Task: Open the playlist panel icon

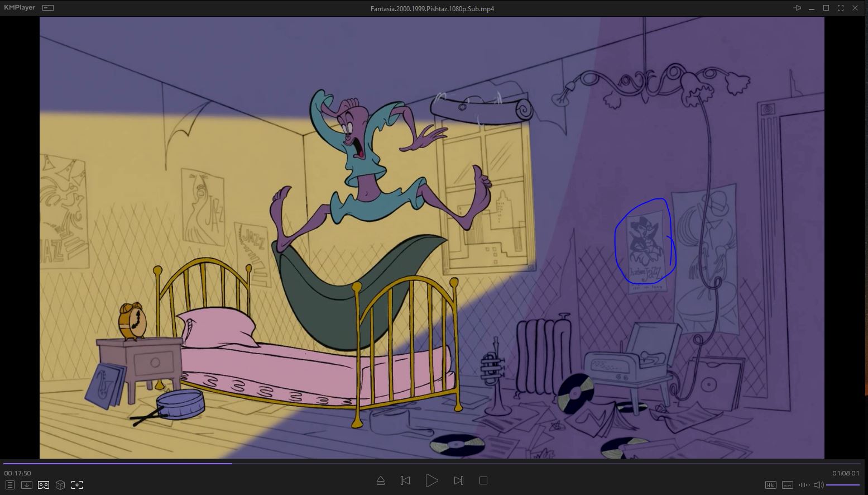Action: click(x=9, y=485)
